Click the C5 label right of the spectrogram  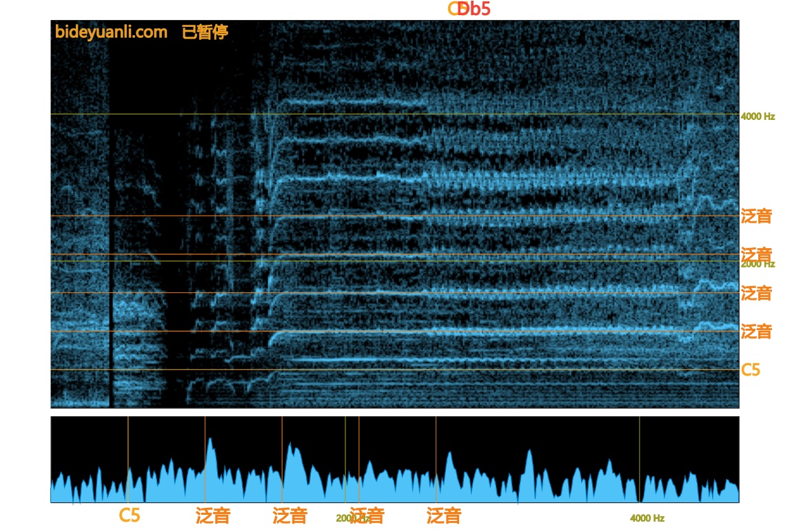[751, 370]
